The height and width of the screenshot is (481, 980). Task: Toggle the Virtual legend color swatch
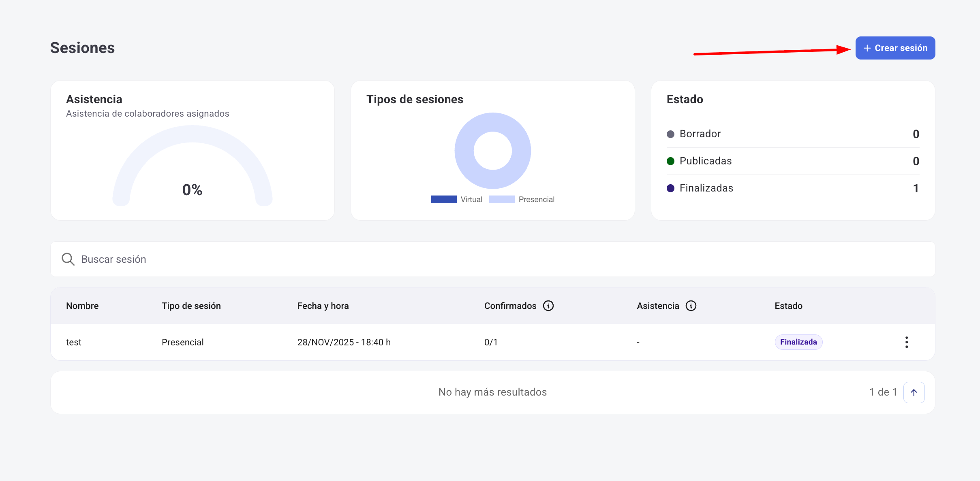click(443, 199)
